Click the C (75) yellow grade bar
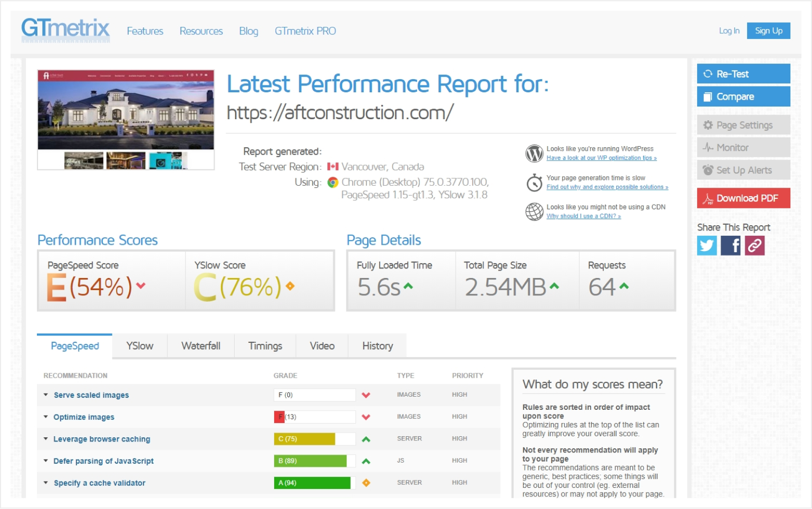The image size is (812, 509). (315, 439)
